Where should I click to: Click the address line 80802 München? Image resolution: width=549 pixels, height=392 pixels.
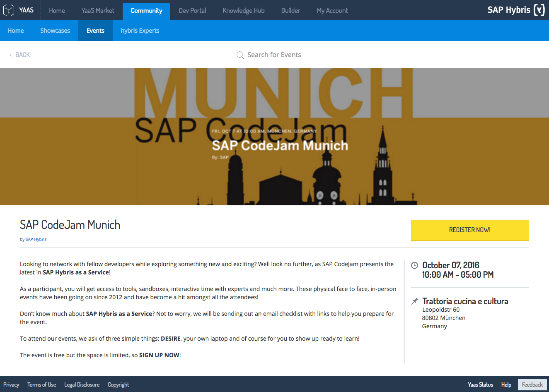[444, 318]
